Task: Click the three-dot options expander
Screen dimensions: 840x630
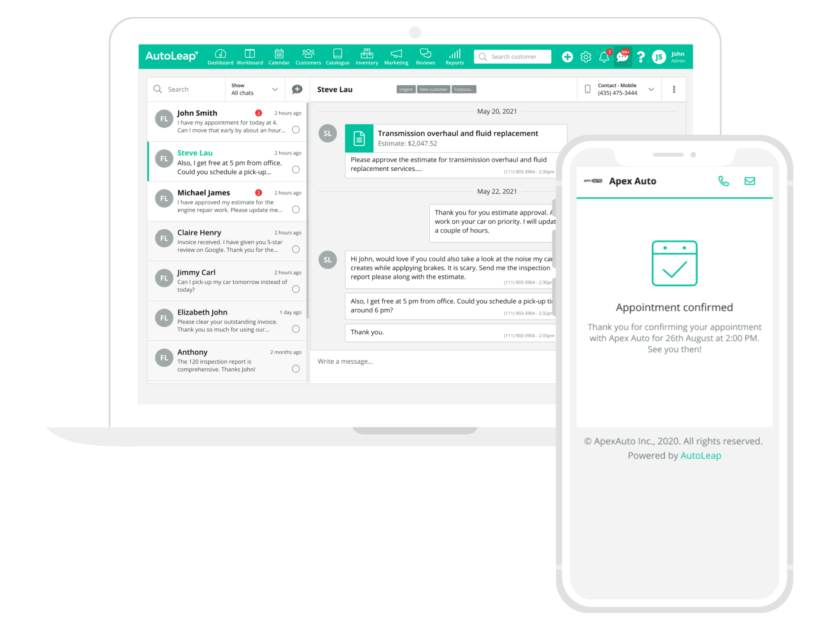Action: pyautogui.click(x=675, y=89)
